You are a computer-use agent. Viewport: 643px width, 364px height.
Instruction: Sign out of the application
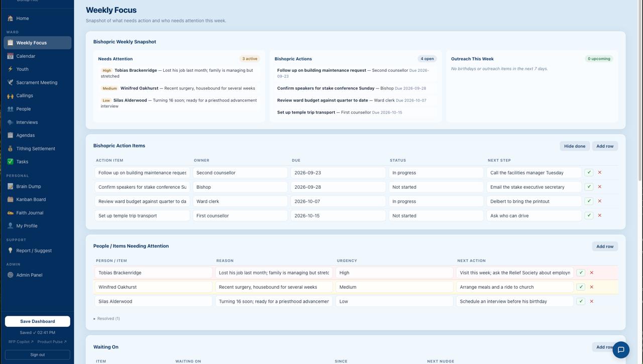tap(38, 355)
